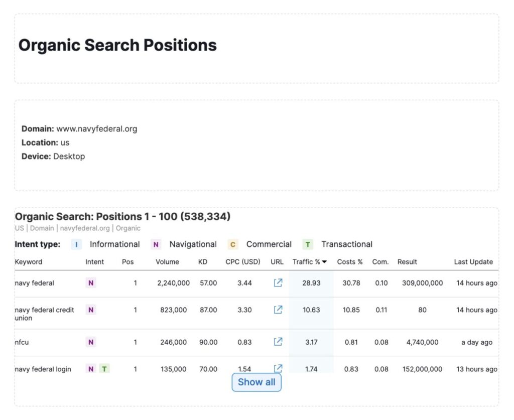Click the Informational intent legend badge
The width and height of the screenshot is (514, 420).
[76, 244]
